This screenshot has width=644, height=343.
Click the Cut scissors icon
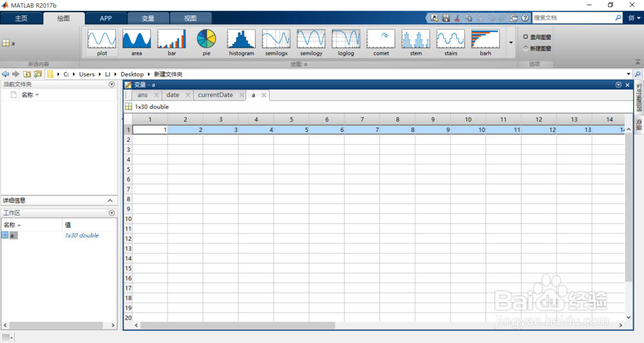click(x=457, y=18)
